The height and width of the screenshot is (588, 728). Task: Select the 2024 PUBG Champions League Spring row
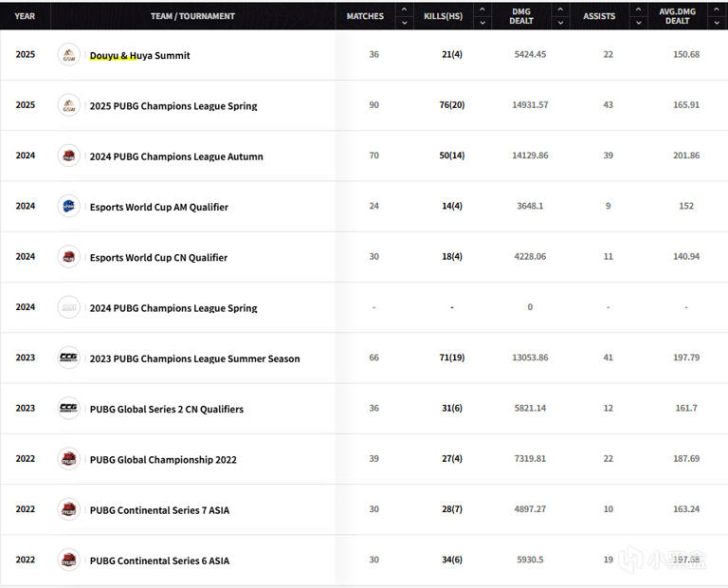[x=173, y=308]
